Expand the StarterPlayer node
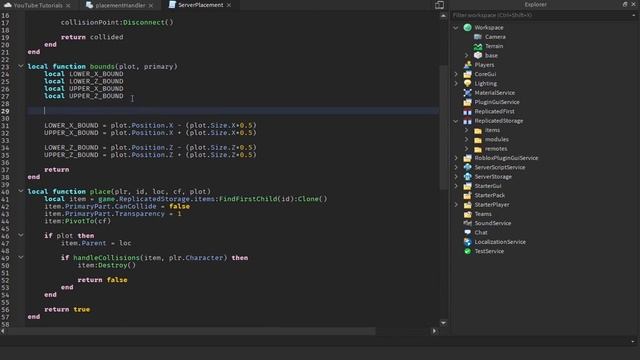640x360 pixels. [x=456, y=204]
